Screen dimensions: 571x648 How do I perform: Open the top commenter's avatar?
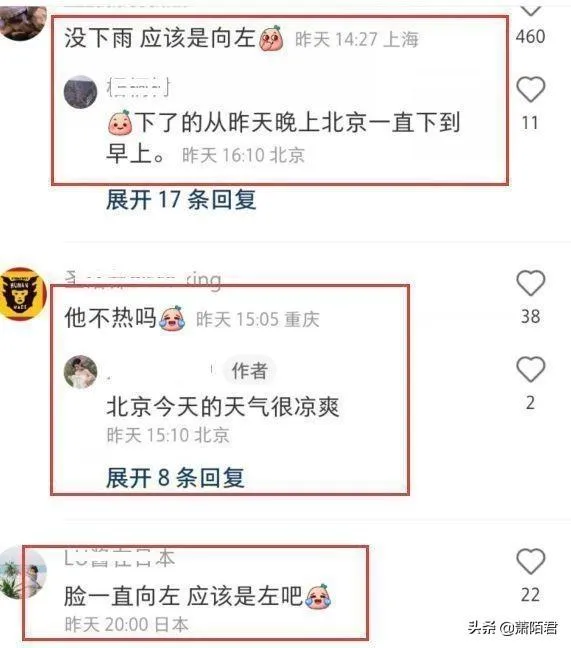tap(23, 23)
